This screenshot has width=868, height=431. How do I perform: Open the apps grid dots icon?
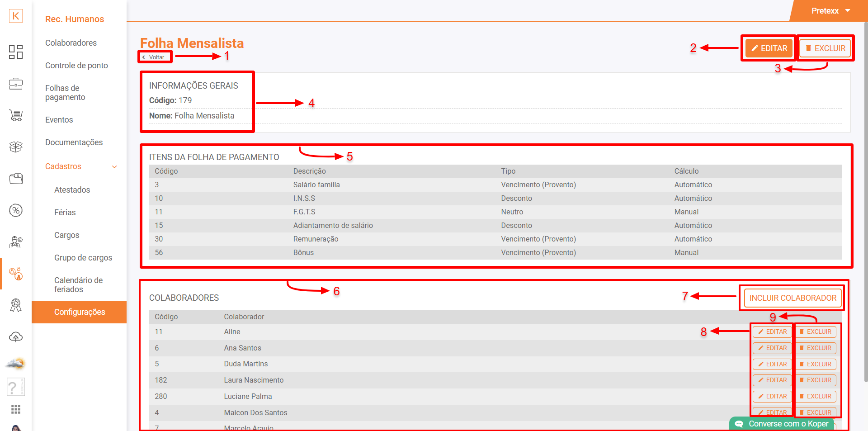(x=16, y=409)
